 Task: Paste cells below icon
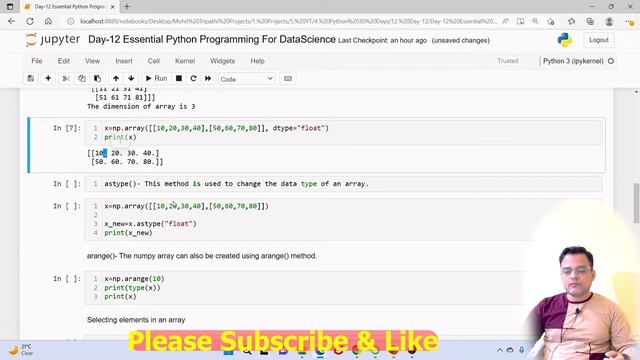(x=97, y=78)
